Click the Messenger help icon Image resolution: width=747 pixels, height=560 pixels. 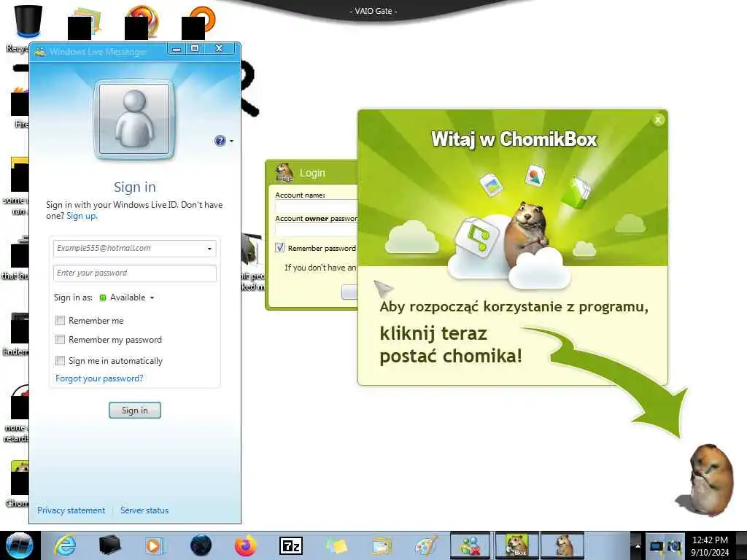pos(220,141)
